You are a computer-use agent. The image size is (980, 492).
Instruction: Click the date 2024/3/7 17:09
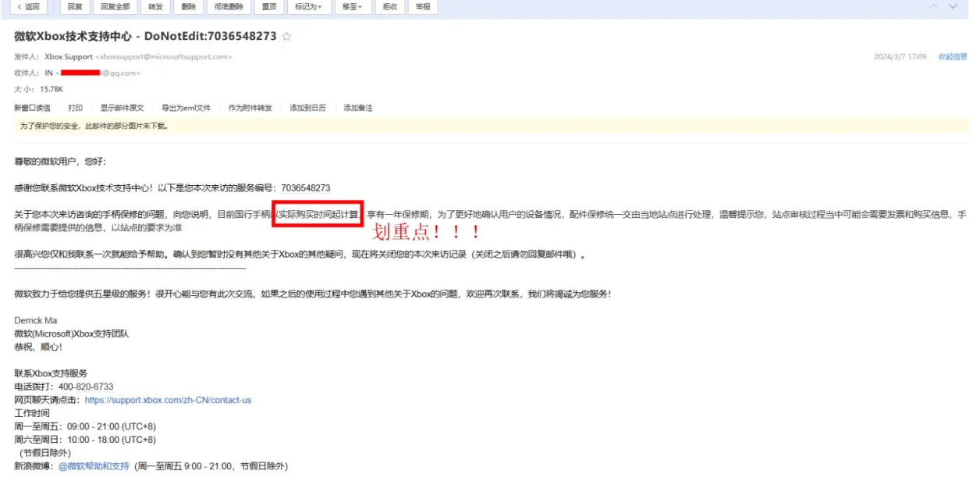point(900,57)
